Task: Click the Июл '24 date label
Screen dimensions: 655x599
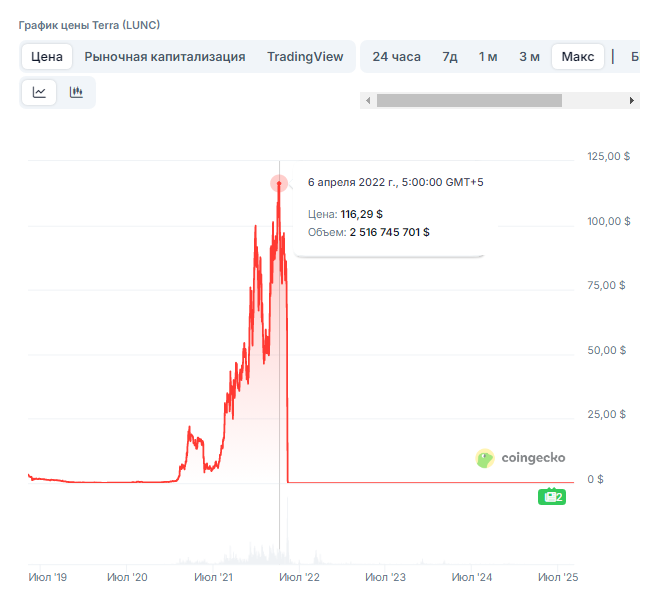Action: (472, 577)
